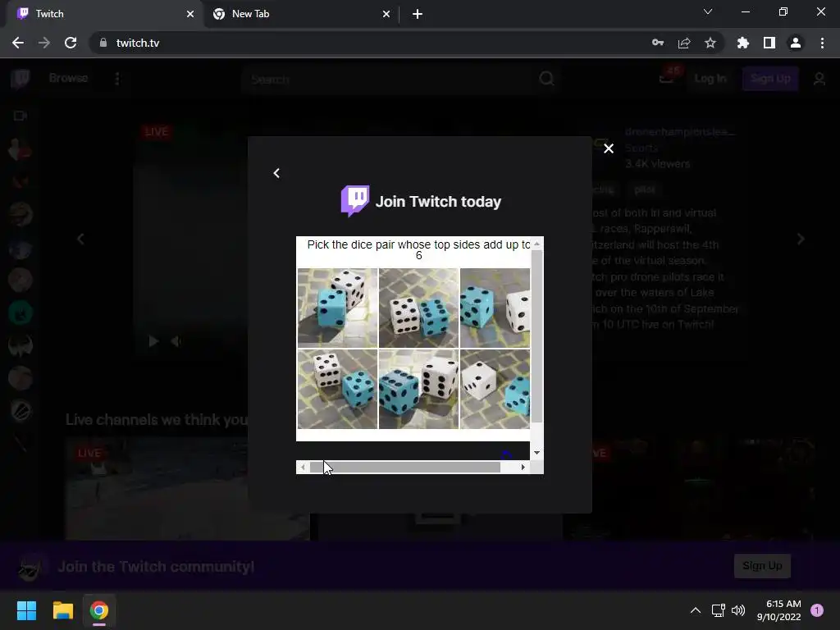Viewport: 840px width, 630px height.
Task: Click the captcha horizontal scrollbar right arrow
Action: coord(523,467)
